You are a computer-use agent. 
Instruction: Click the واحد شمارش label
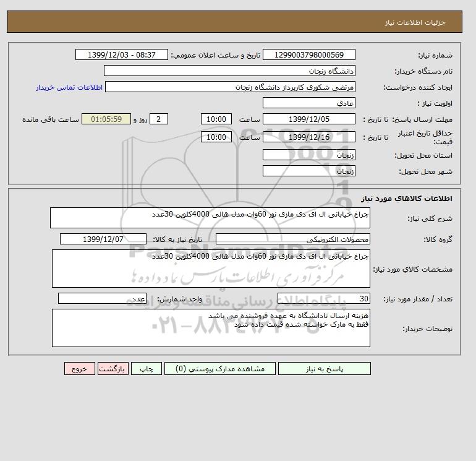tap(179, 299)
